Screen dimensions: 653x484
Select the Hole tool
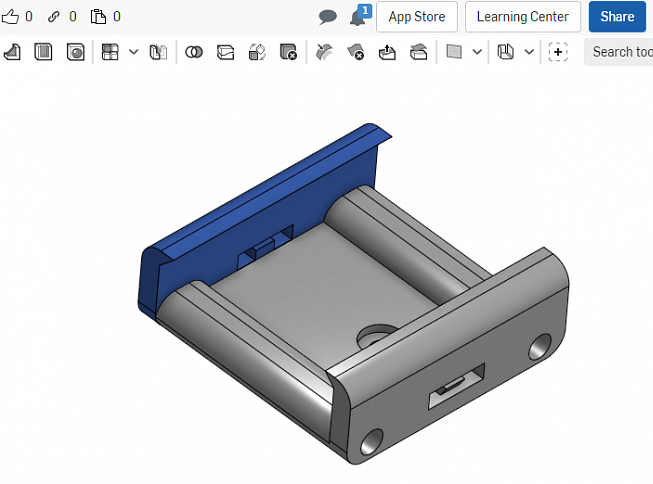(x=76, y=52)
